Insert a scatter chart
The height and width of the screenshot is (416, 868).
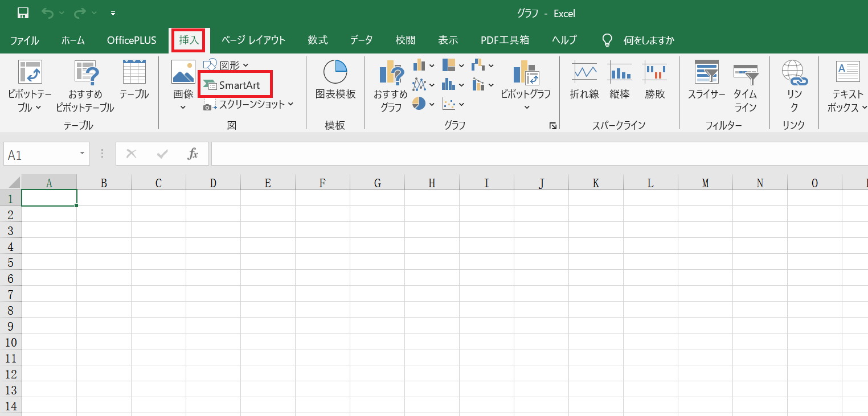click(453, 104)
